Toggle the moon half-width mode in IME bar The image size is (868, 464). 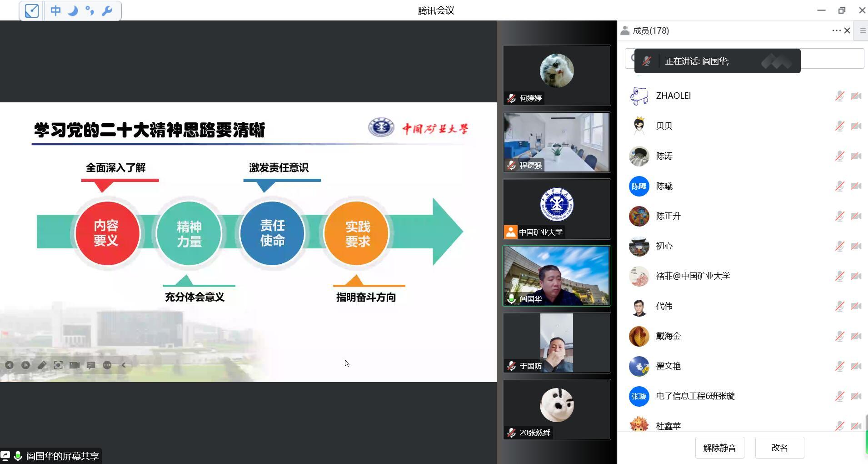pos(73,10)
